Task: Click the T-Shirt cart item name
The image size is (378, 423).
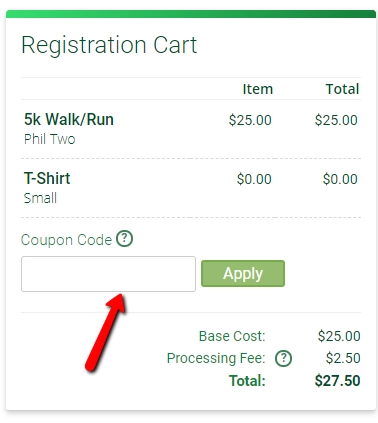Action: pos(47,178)
